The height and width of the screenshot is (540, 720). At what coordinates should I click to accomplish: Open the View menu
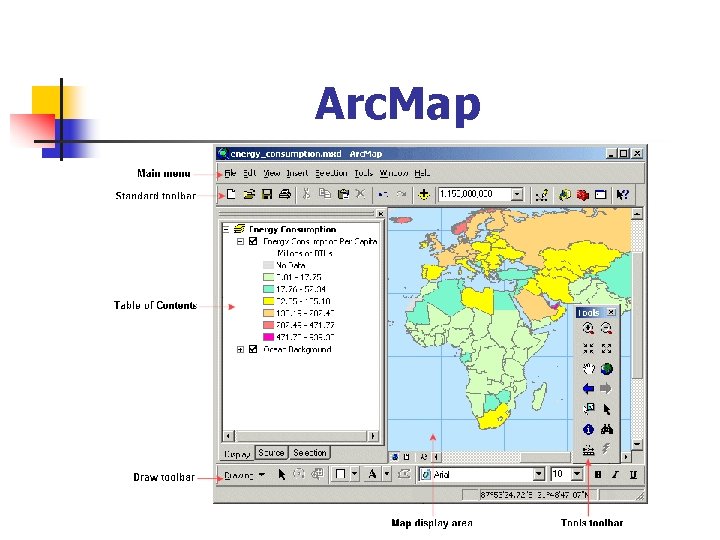271,173
